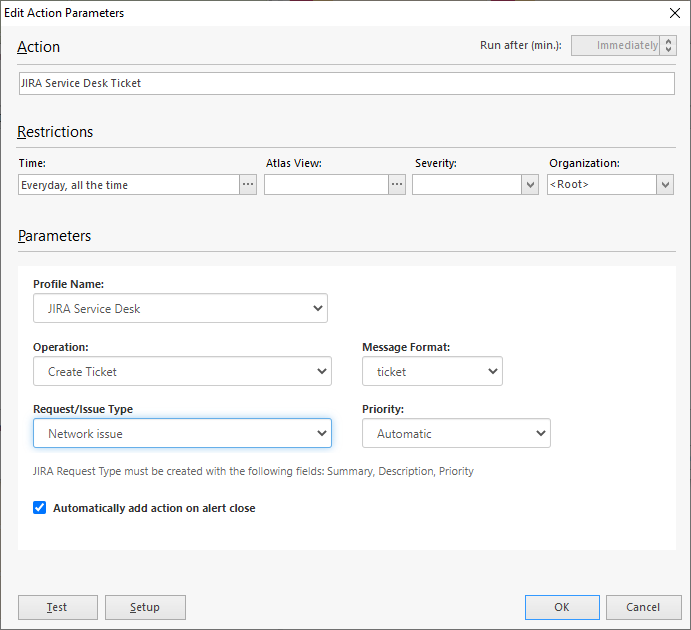This screenshot has height=630, width=691.
Task: Open the Message Format dropdown
Action: coord(432,371)
